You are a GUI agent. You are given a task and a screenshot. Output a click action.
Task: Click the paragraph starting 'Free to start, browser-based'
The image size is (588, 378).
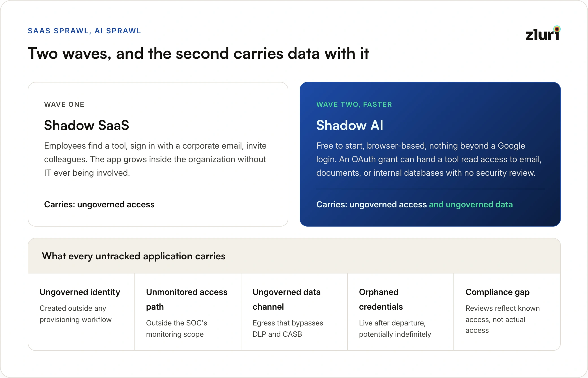coord(429,159)
